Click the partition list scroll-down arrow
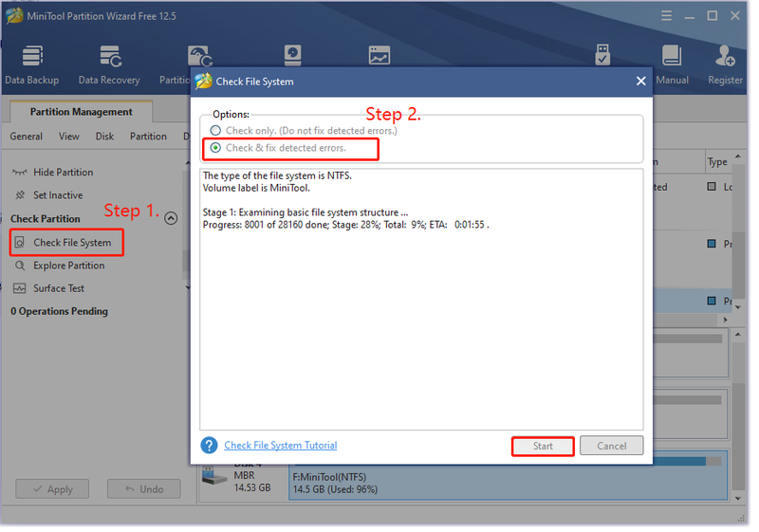This screenshot has width=759, height=532. (x=738, y=307)
